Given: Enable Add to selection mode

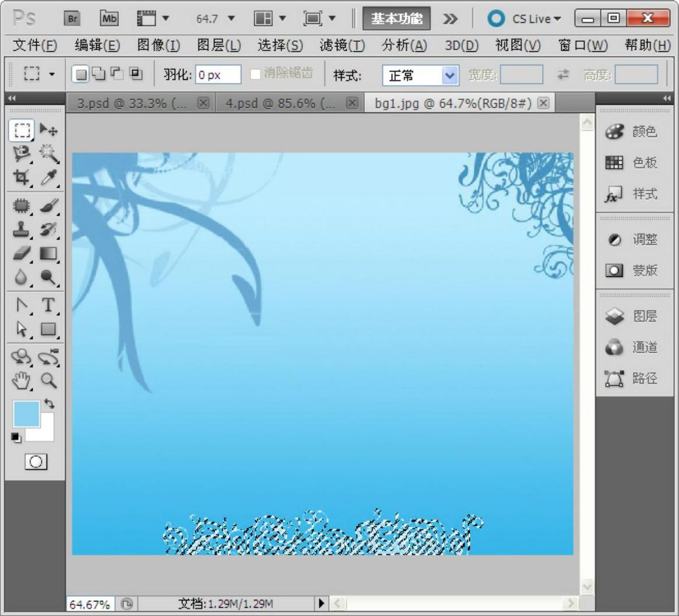Looking at the screenshot, I should pos(100,74).
